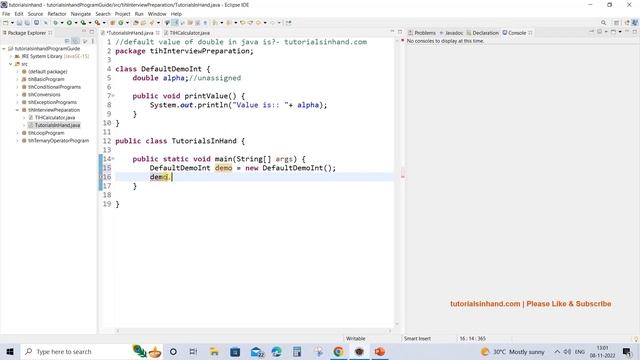Open File Explorer from taskbar
Screen dimensions: 640x360
point(214,352)
